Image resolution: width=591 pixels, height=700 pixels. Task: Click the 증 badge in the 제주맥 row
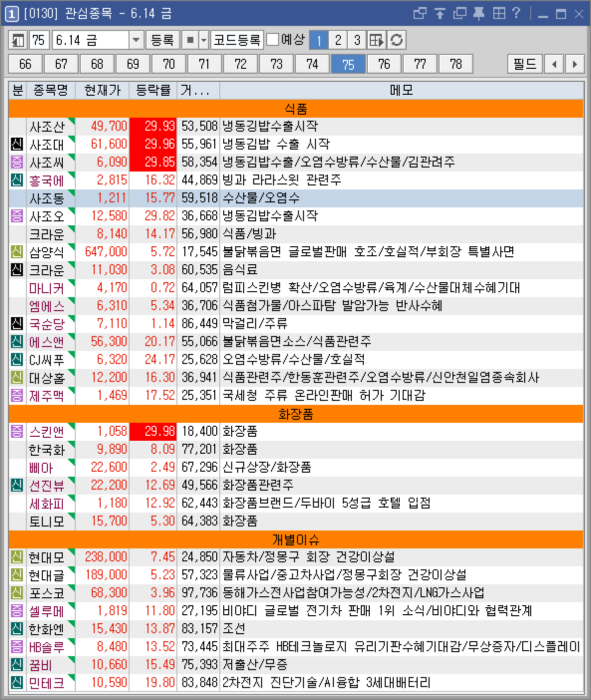click(17, 395)
